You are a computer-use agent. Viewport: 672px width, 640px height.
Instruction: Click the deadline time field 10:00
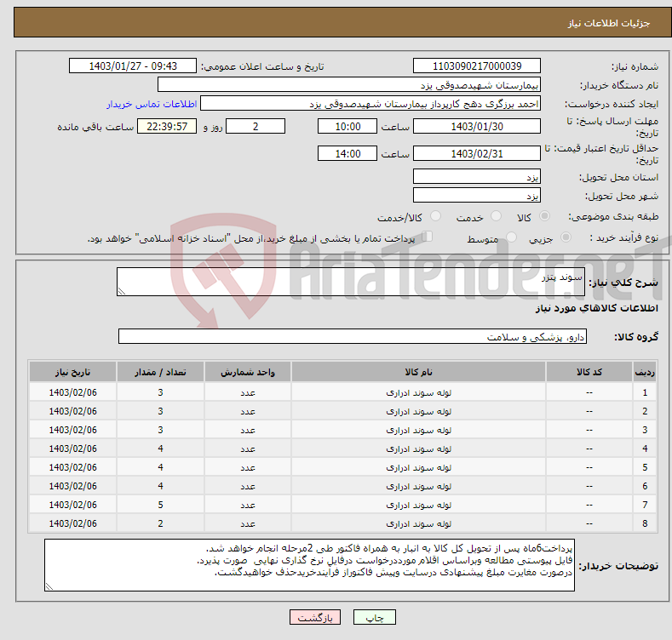click(347, 126)
